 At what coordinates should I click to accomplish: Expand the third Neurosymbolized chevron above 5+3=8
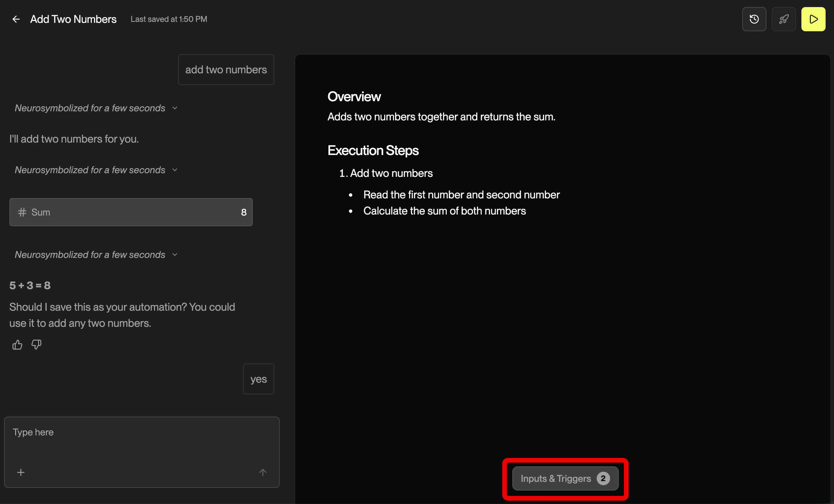click(175, 255)
